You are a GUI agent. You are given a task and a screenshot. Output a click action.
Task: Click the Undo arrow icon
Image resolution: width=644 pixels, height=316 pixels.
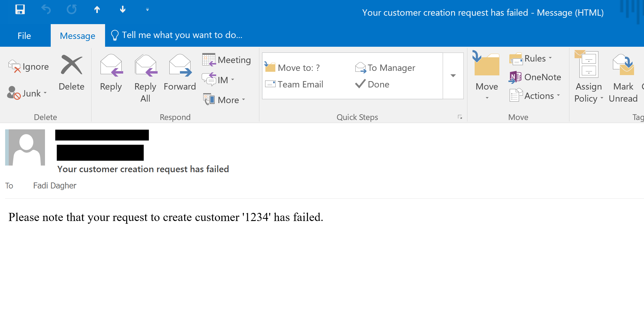point(46,10)
